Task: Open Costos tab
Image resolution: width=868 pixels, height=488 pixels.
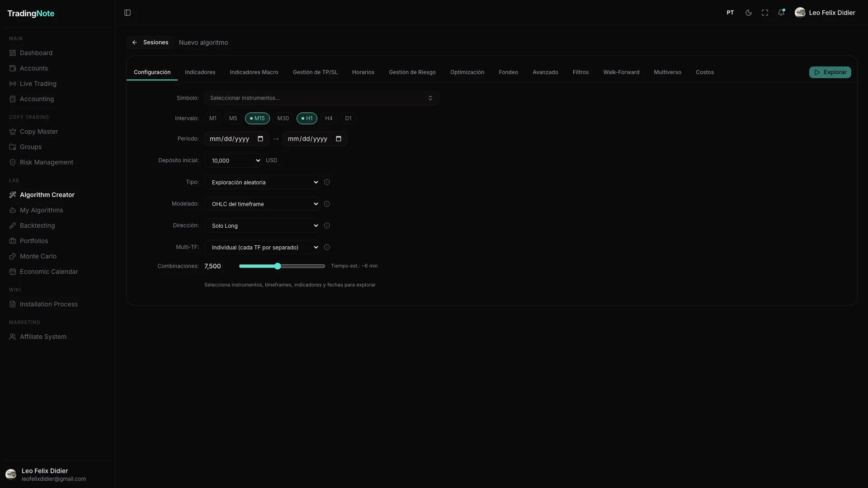Action: 705,72
